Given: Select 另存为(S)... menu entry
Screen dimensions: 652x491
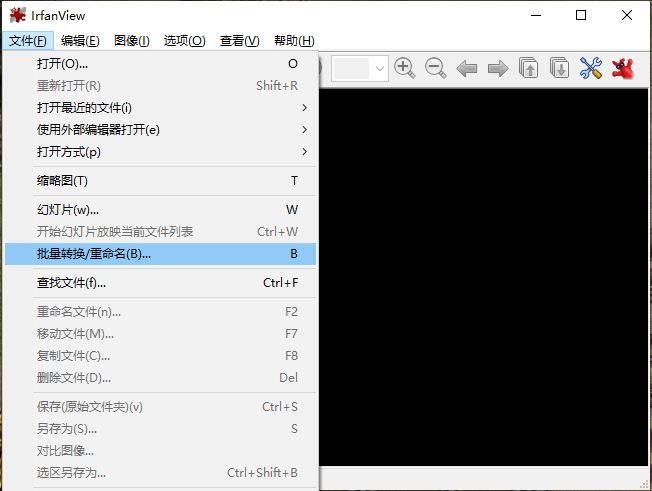Looking at the screenshot, I should [161, 429].
